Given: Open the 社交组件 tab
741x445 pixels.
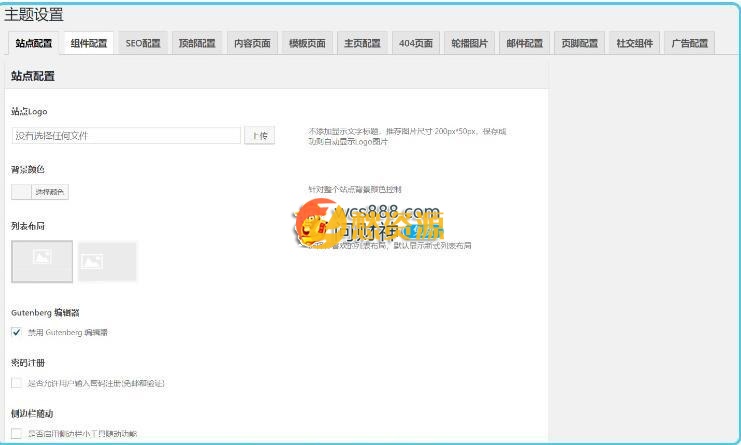Looking at the screenshot, I should click(635, 43).
